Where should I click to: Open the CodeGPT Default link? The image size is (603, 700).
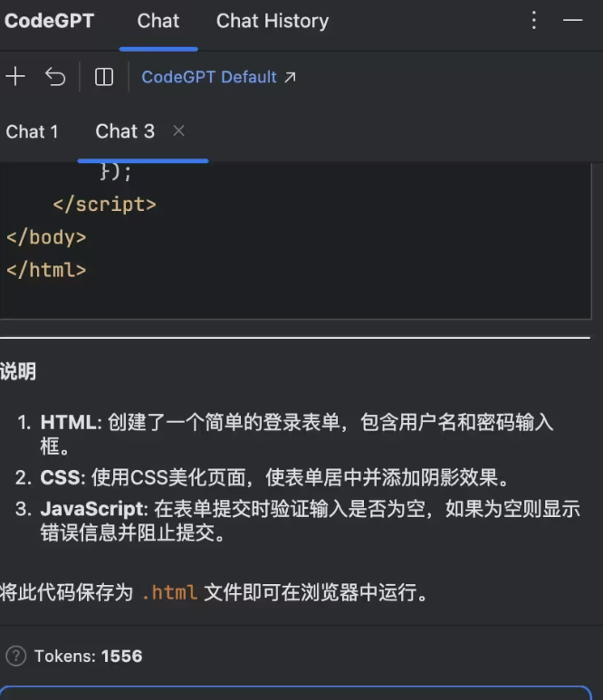tap(208, 77)
